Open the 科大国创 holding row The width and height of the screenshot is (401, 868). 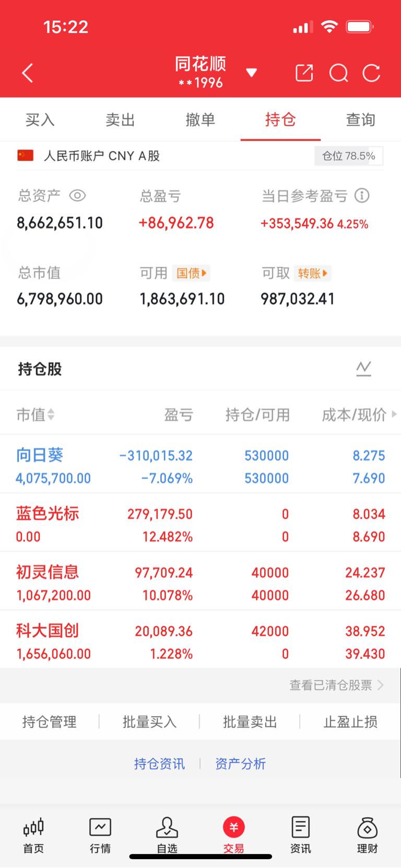[200, 639]
